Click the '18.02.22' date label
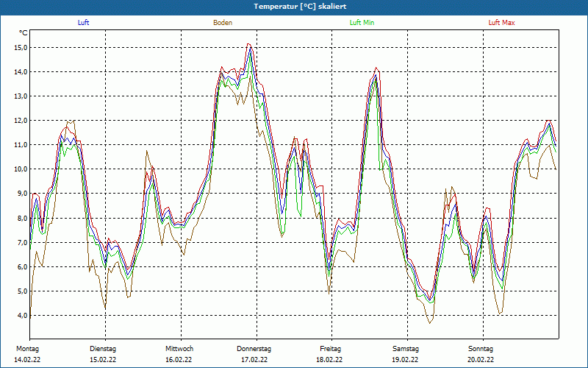Viewport: 588px width, 368px height. 329,360
